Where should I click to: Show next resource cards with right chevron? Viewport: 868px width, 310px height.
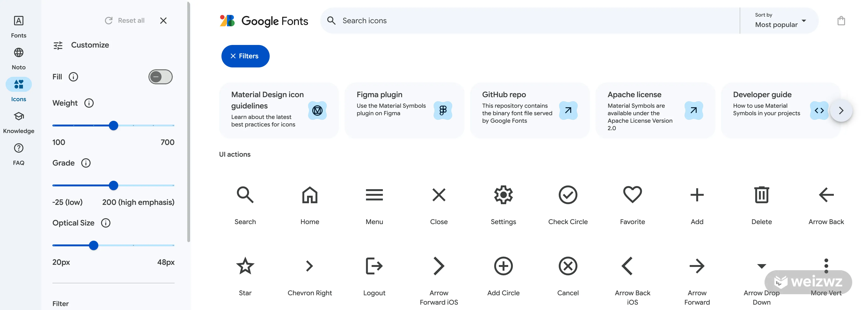[841, 111]
